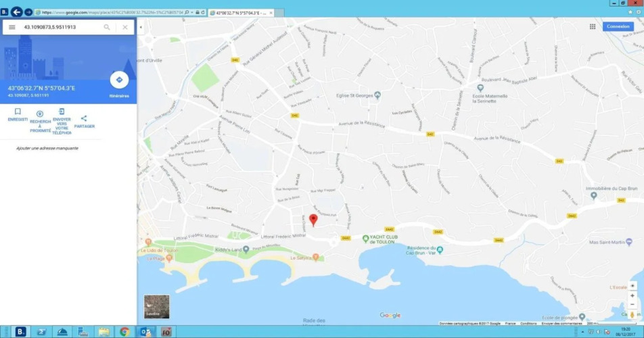Open the Google Maps hamburger menu
The image size is (644, 338).
(x=12, y=27)
